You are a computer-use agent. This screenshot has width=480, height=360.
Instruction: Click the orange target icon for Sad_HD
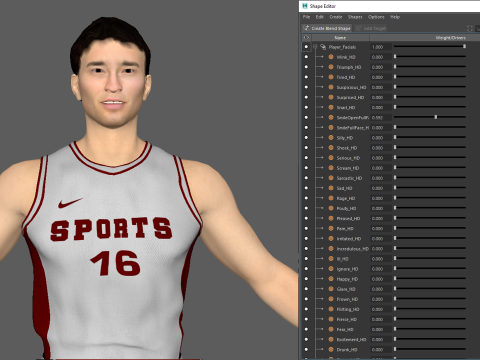tap(331, 188)
